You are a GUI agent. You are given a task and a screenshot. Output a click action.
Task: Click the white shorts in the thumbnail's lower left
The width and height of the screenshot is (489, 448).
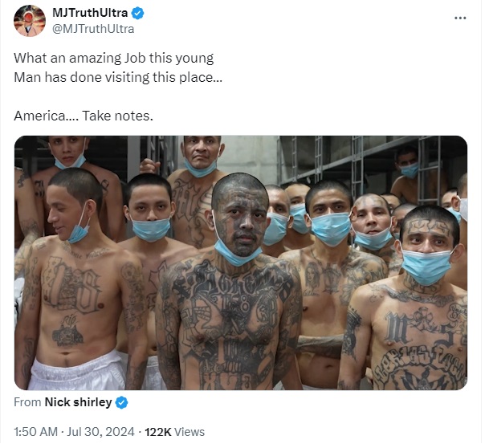[76, 371]
